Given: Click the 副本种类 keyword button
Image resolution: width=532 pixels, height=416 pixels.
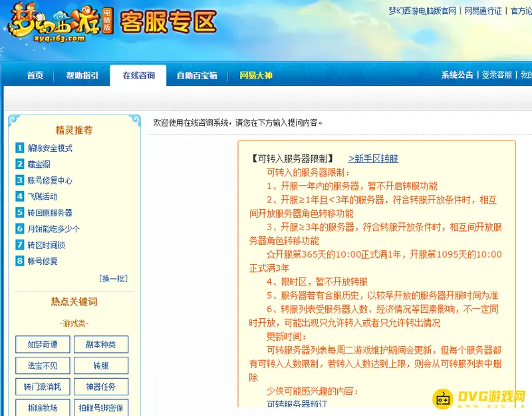Looking at the screenshot, I should click(x=101, y=344).
